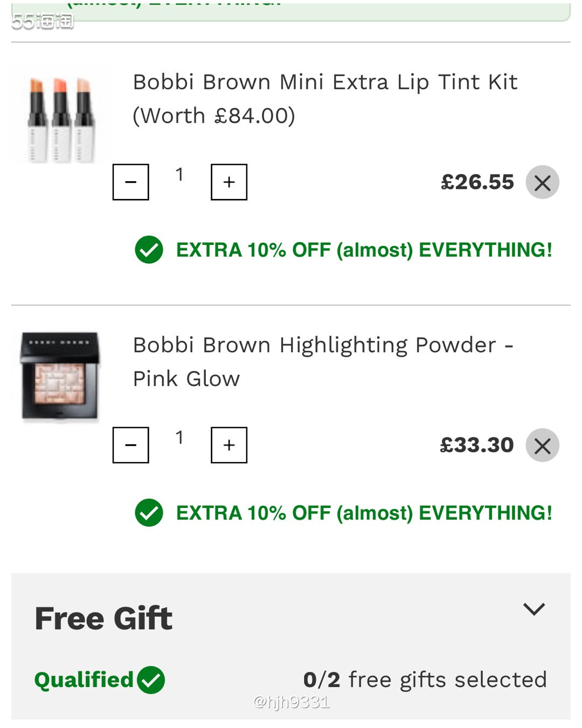Expand the Free Gift section chevron
The height and width of the screenshot is (728, 582).
click(x=534, y=609)
